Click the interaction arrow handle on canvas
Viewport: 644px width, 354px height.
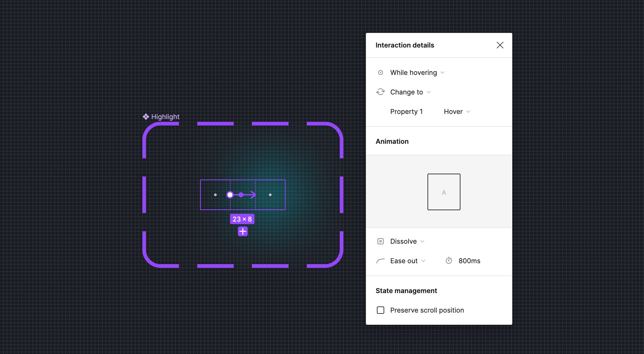(252, 195)
